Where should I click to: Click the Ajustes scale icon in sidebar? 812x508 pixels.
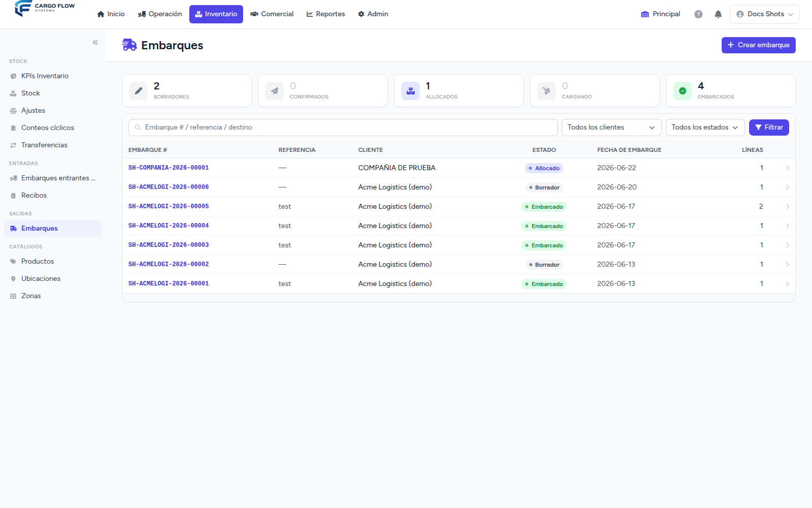click(13, 111)
